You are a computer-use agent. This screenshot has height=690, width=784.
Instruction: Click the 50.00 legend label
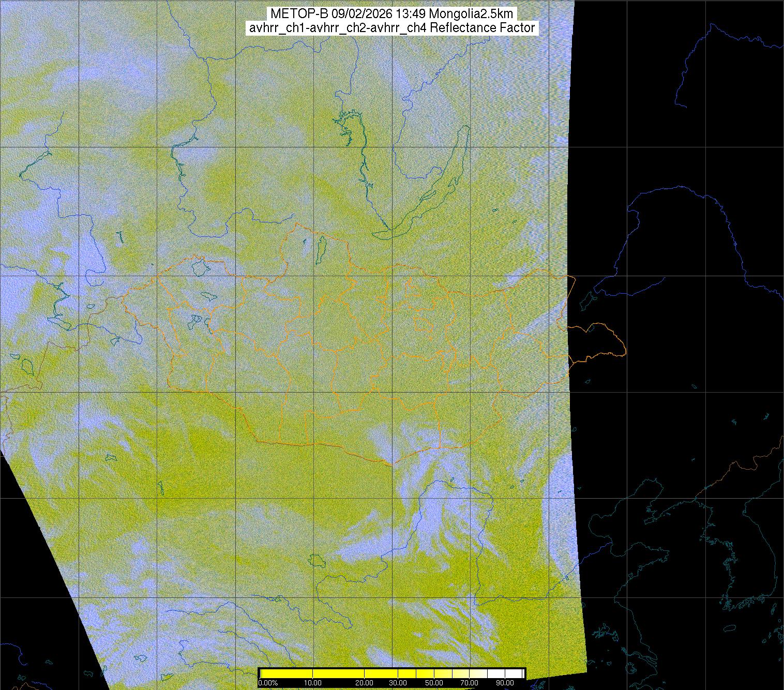[434, 683]
